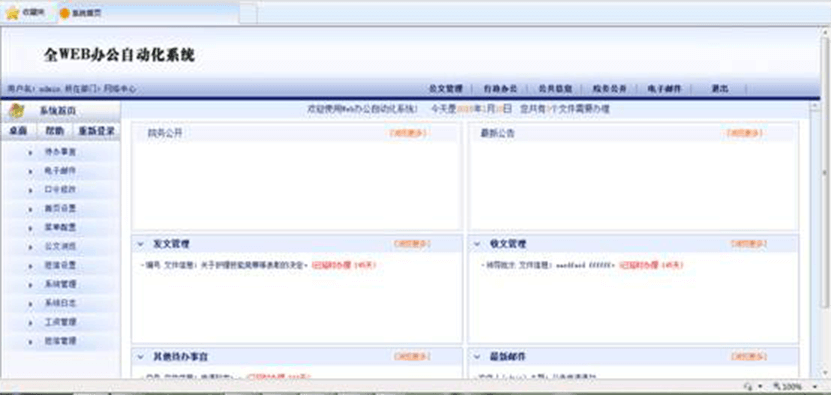Open the zoom level dropdown arrow at 100%
831x395 pixels.
(815, 387)
